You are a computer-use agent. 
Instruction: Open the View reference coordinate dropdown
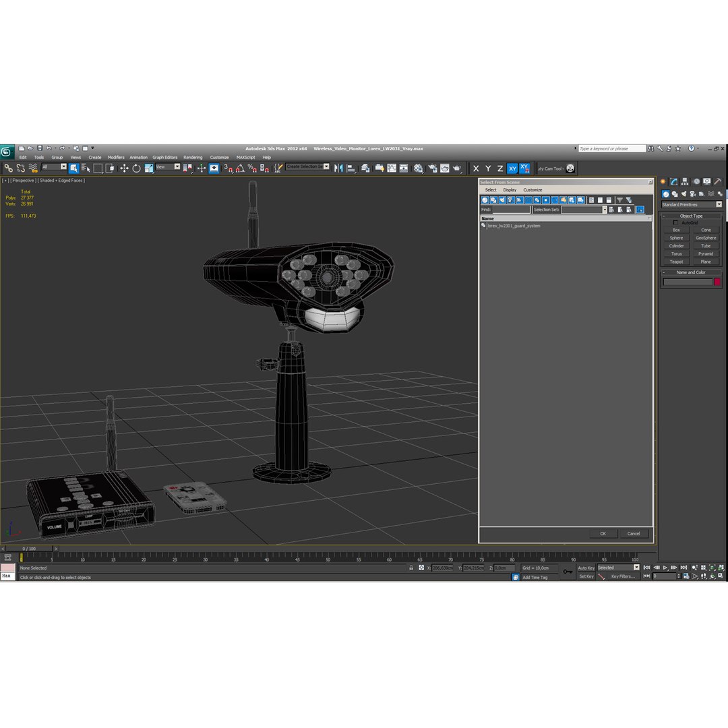tap(168, 166)
